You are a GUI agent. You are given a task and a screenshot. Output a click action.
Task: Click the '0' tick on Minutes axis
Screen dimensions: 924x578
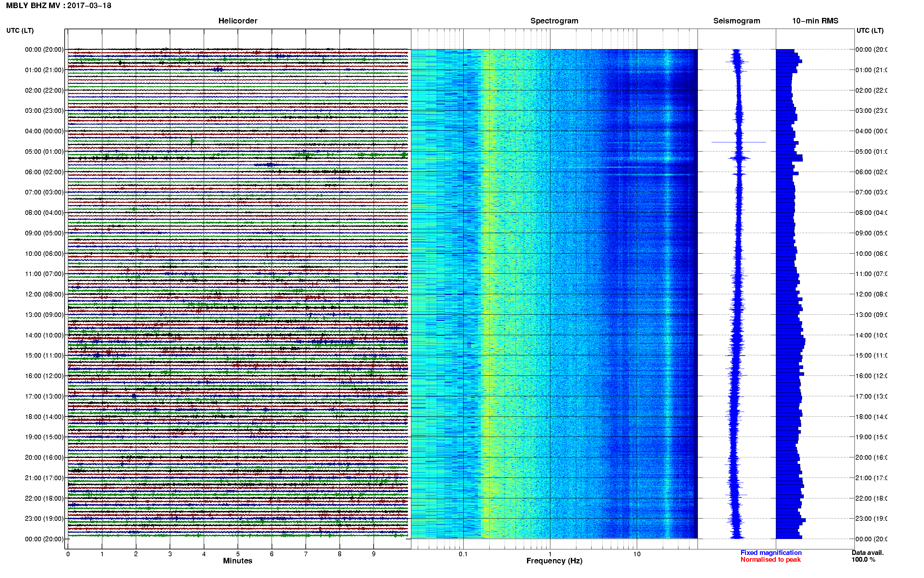(68, 554)
